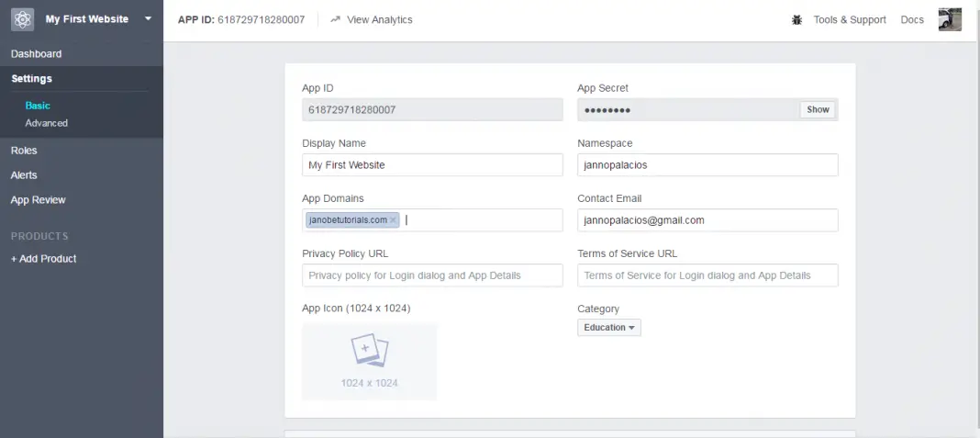Click the Contact Email input
This screenshot has width=980, height=438.
(707, 220)
